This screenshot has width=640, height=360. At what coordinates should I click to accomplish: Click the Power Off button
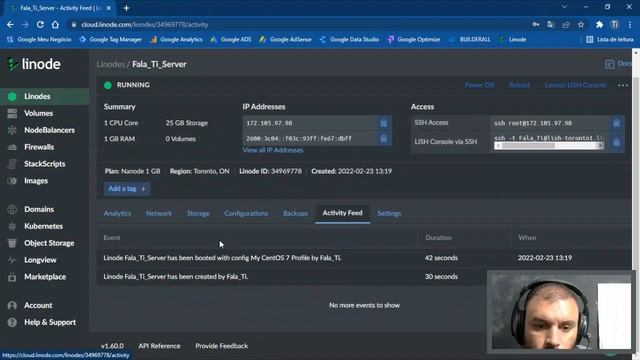coord(479,85)
